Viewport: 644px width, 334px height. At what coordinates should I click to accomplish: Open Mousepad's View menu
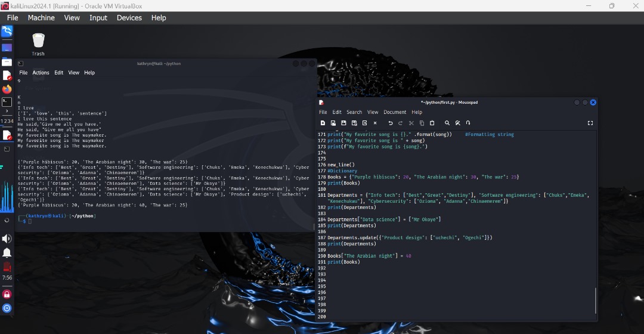(x=373, y=112)
